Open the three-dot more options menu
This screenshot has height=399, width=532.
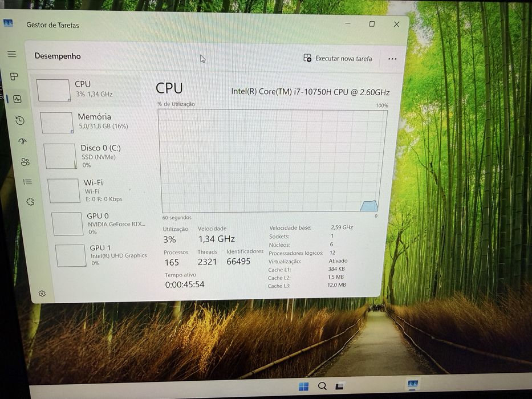pos(392,59)
